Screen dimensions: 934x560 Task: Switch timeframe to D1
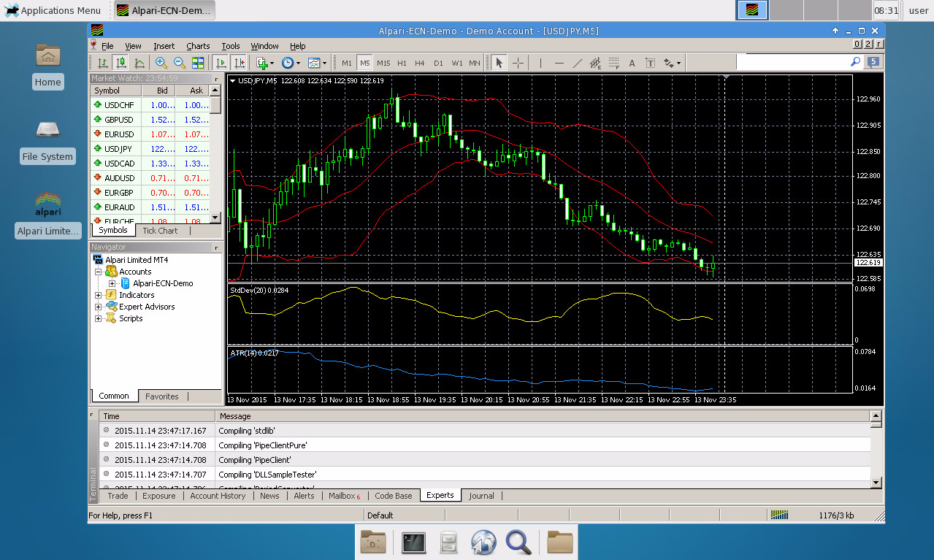point(438,63)
